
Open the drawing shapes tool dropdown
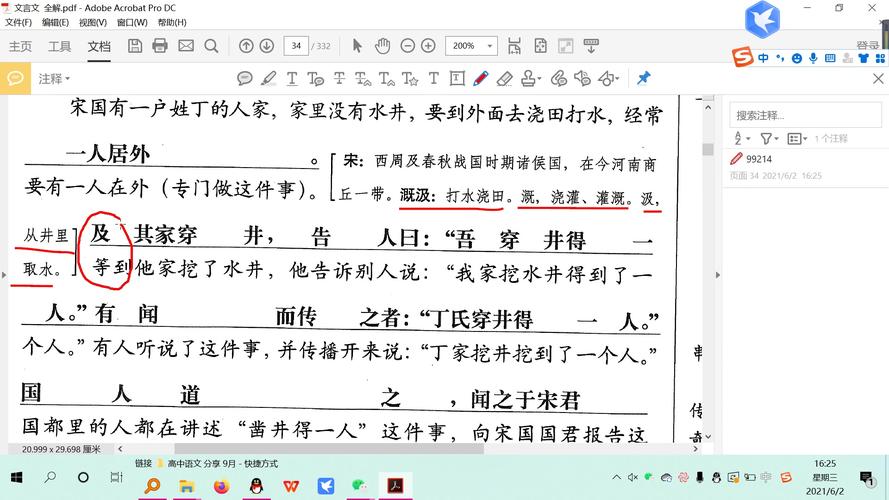point(609,78)
